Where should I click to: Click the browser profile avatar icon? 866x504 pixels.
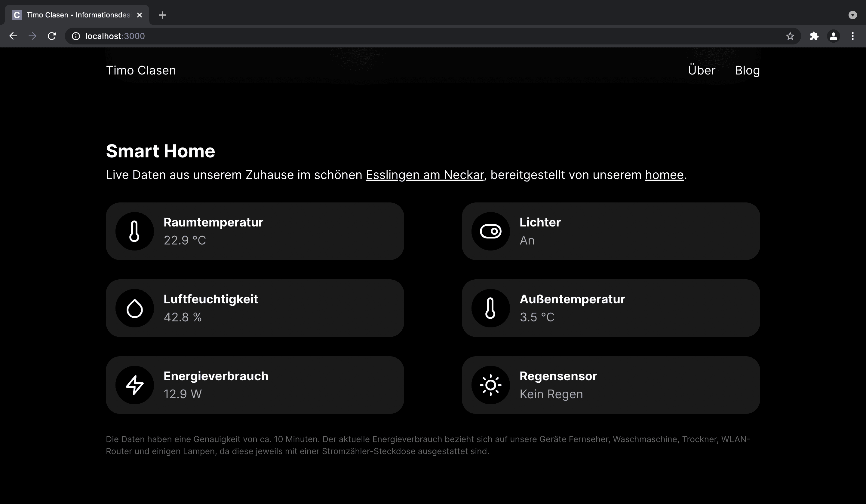tap(833, 36)
